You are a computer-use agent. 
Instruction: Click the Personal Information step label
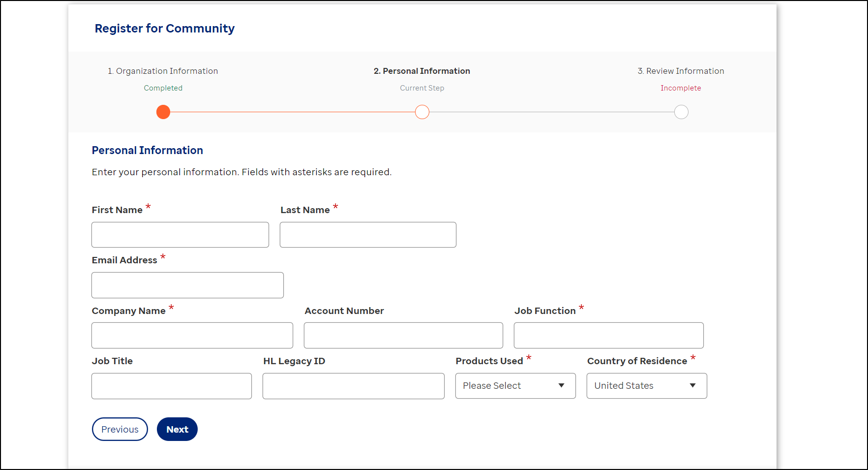421,70
